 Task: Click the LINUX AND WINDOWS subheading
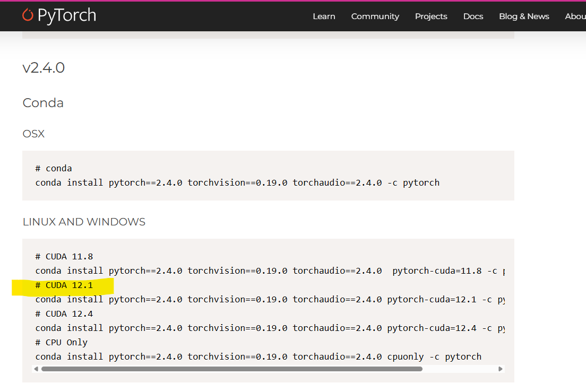84,222
